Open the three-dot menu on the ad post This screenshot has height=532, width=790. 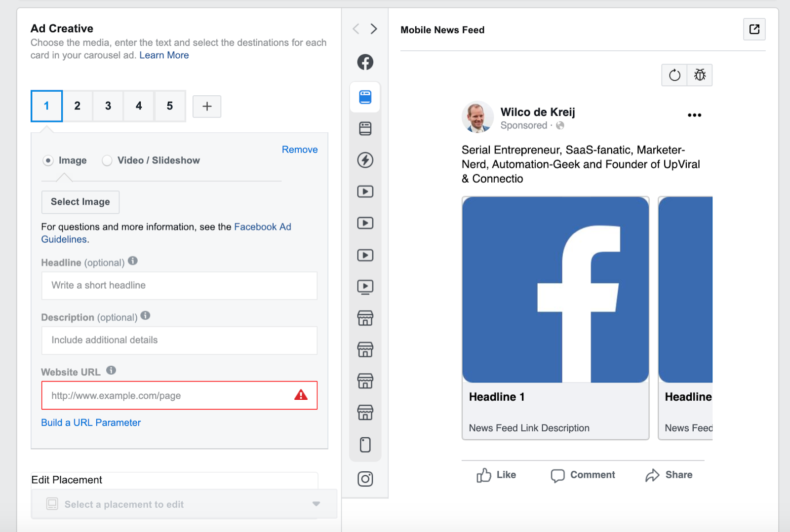point(694,115)
